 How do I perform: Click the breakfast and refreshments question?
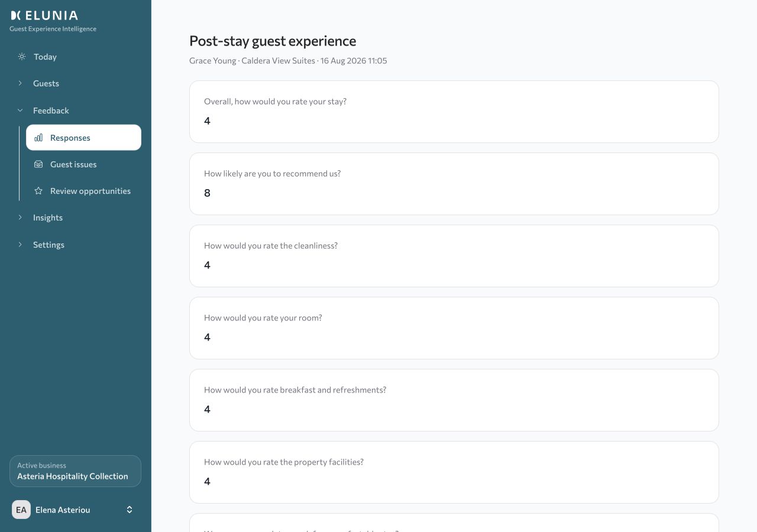tap(295, 390)
